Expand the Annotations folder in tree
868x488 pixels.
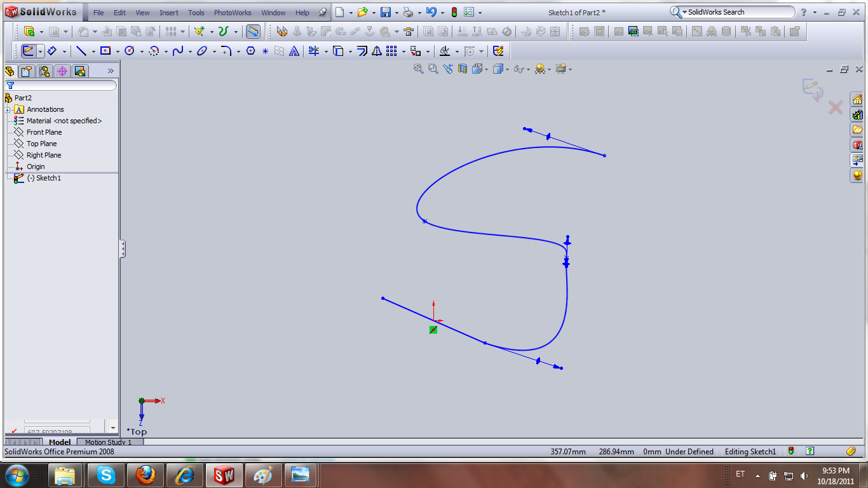tap(8, 109)
